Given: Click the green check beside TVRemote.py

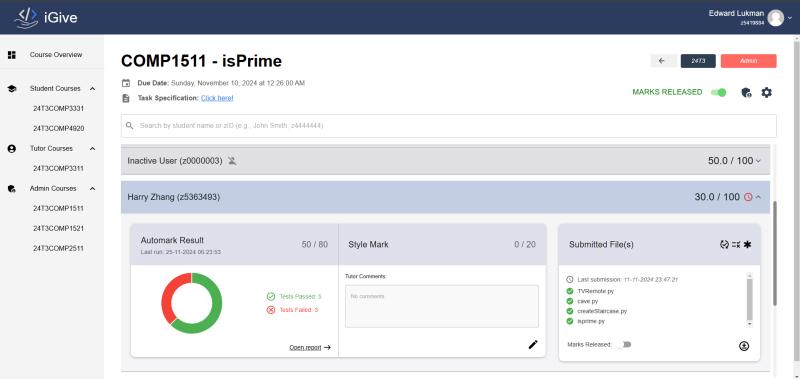Looking at the screenshot, I should coord(569,291).
